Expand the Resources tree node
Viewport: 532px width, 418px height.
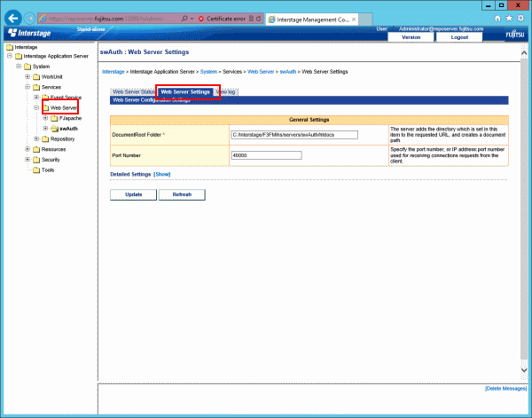tap(27, 149)
